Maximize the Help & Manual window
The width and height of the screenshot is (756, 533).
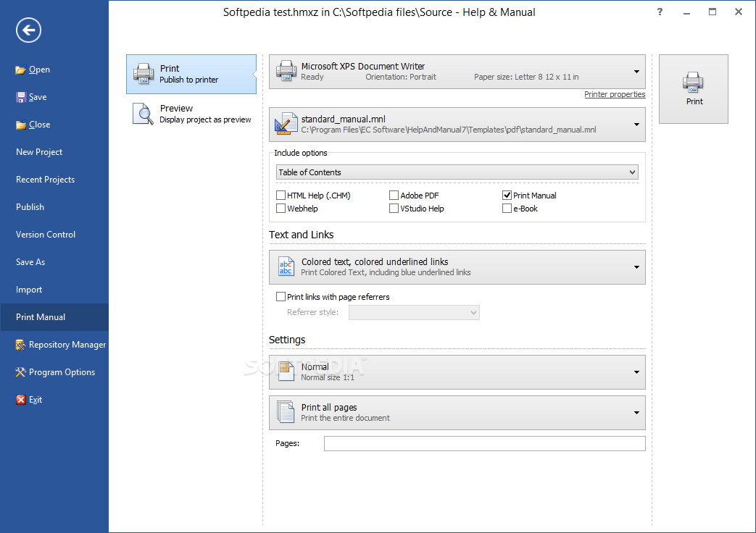712,12
